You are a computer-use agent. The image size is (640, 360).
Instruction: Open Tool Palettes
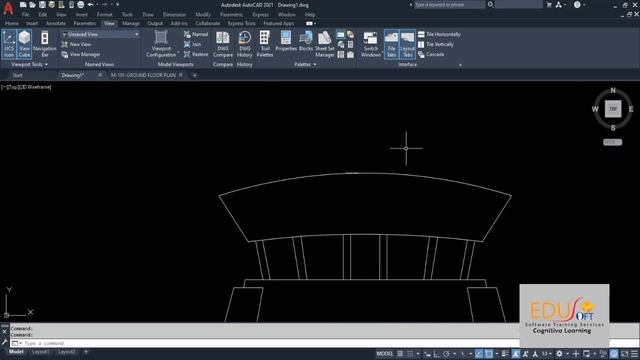[264, 44]
